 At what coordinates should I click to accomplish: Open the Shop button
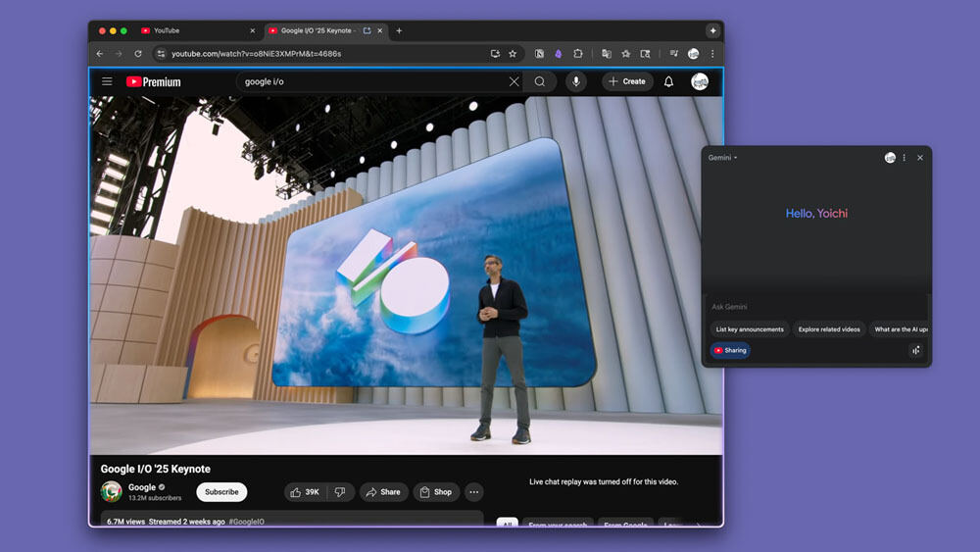pyautogui.click(x=436, y=492)
